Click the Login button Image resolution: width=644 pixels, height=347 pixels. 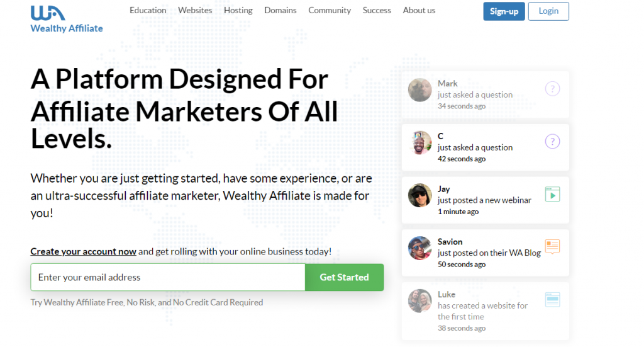[x=548, y=11]
